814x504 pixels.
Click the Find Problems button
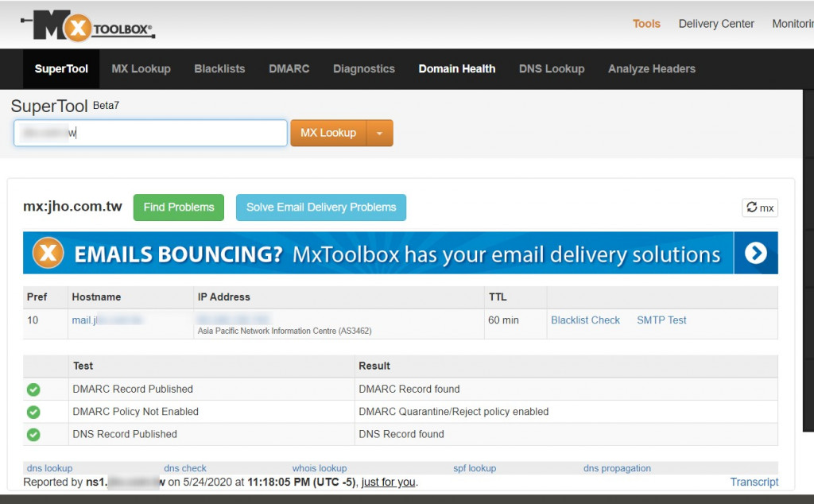(x=179, y=207)
